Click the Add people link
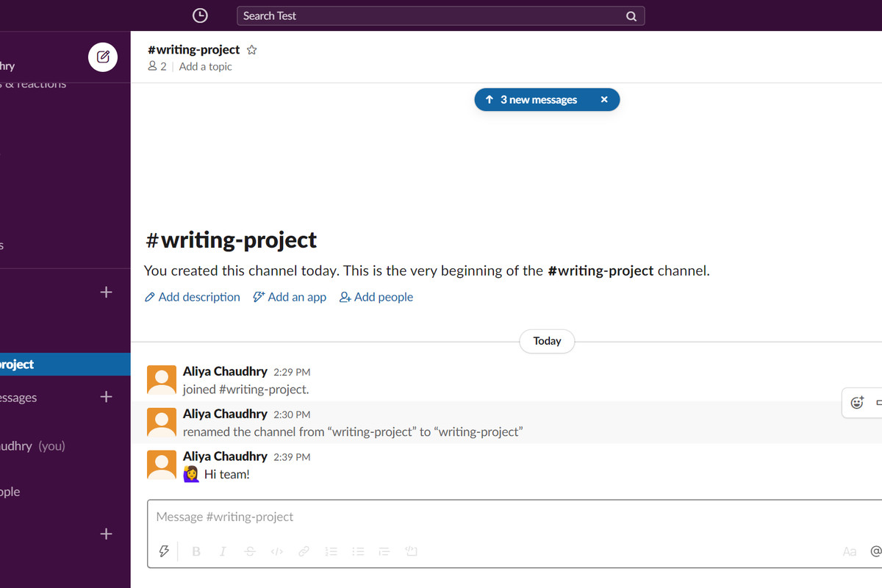 click(376, 297)
